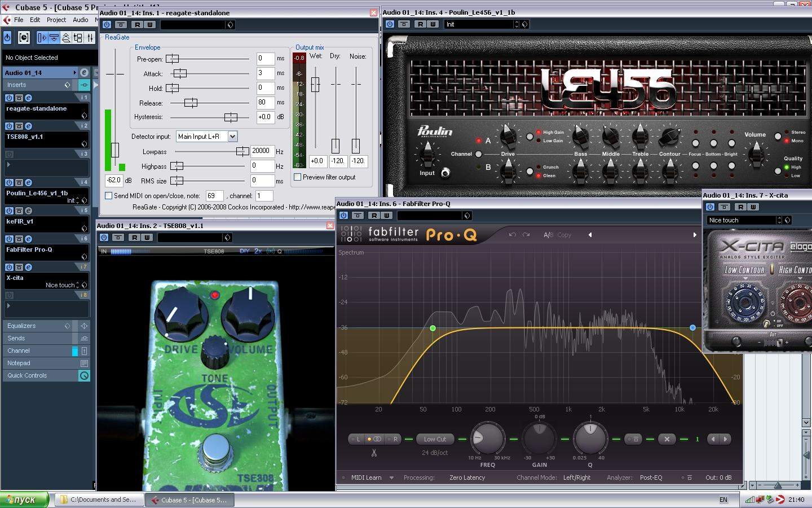Open the MIDI Learn dropdown arrow
The width and height of the screenshot is (812, 508).
[391, 478]
